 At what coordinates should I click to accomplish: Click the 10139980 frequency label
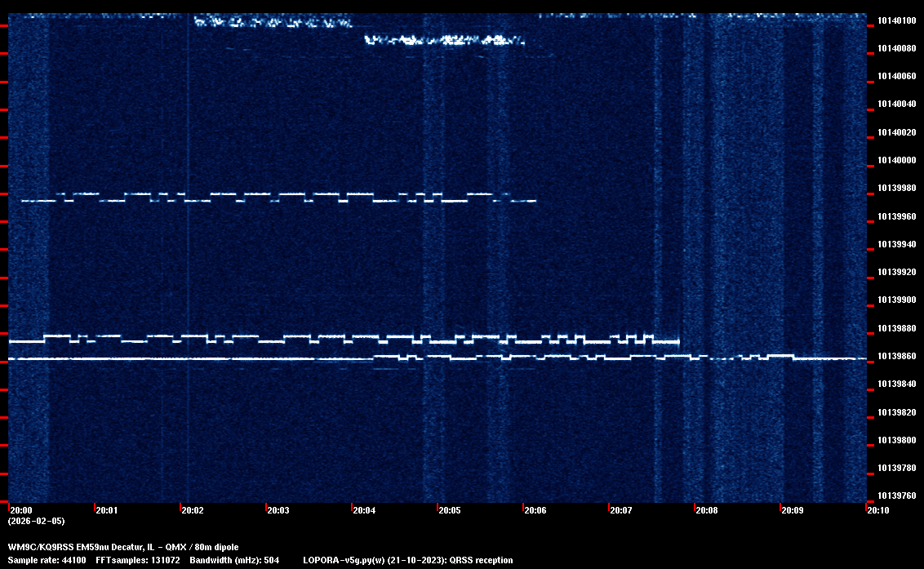coord(896,188)
